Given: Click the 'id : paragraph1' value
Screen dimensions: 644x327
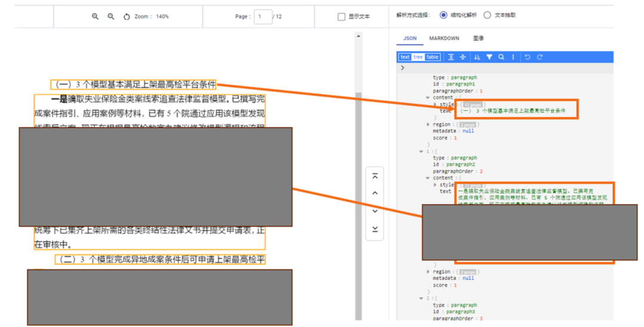Looking at the screenshot, I should [x=460, y=84].
